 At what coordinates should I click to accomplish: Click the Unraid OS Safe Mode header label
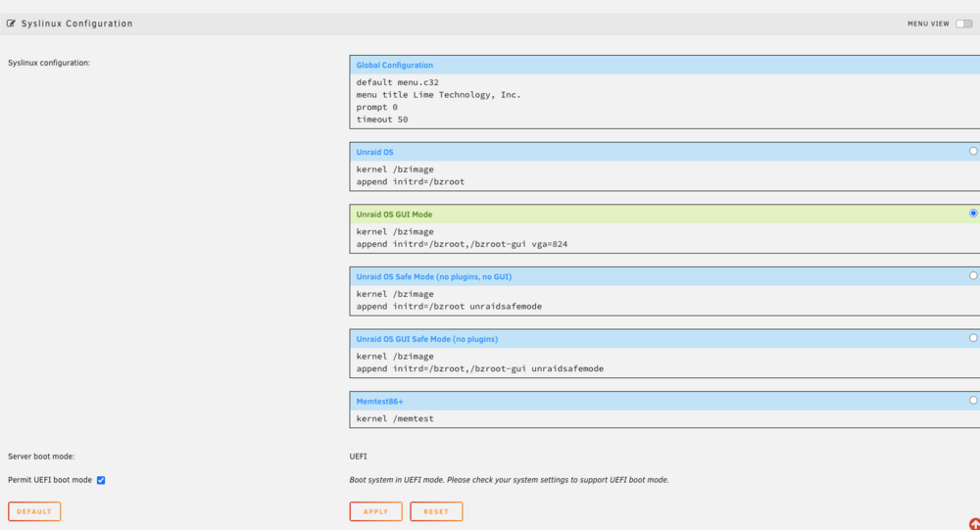pyautogui.click(x=434, y=277)
